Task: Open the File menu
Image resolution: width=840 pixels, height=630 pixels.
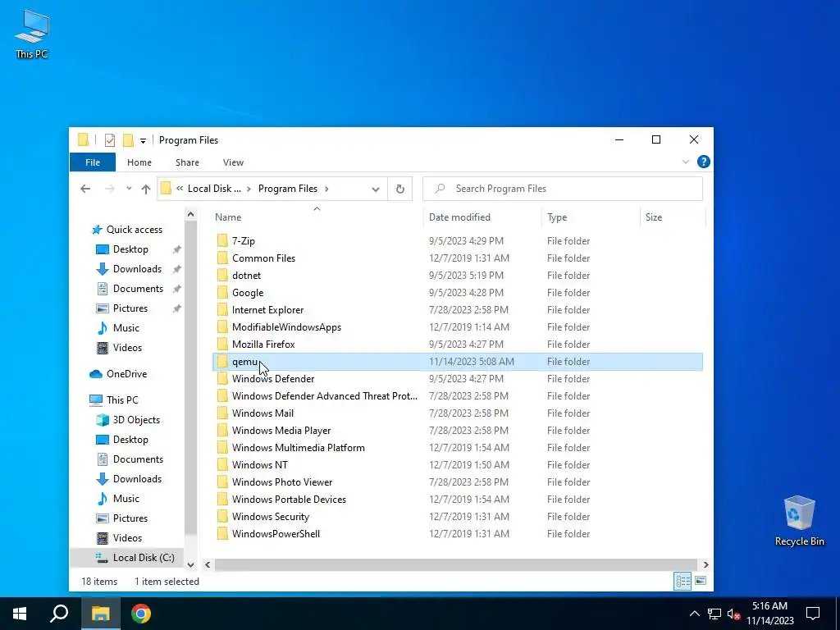Action: point(93,162)
